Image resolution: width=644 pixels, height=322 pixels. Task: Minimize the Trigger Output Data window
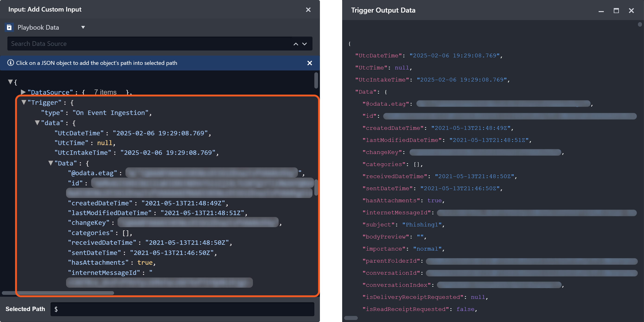point(601,11)
